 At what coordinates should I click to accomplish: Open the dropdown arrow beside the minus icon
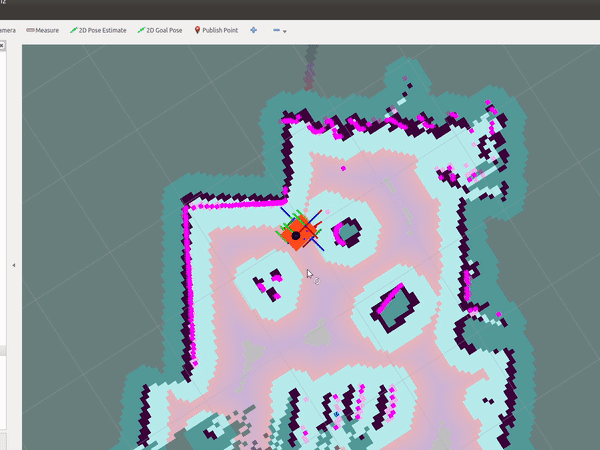click(x=285, y=31)
